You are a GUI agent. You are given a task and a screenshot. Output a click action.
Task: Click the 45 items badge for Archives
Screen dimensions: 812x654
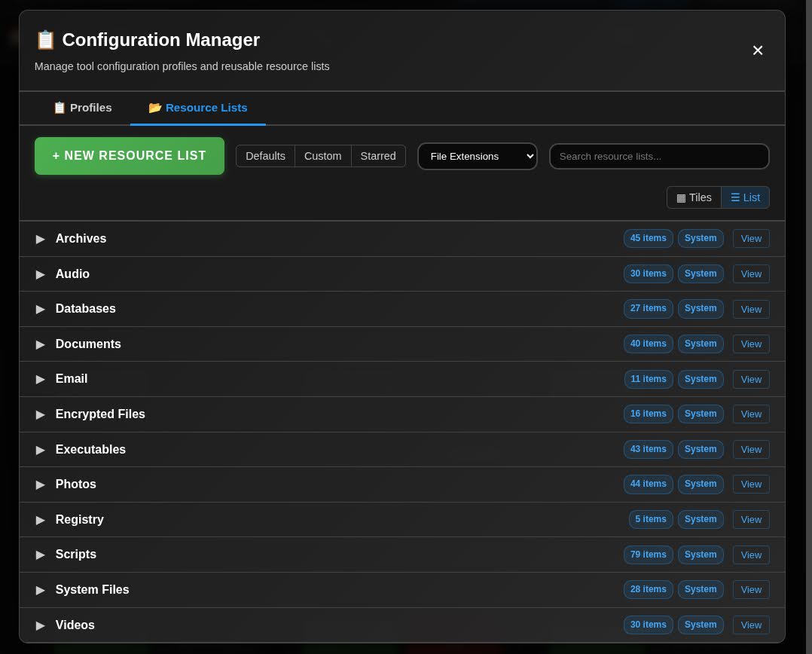coord(649,238)
